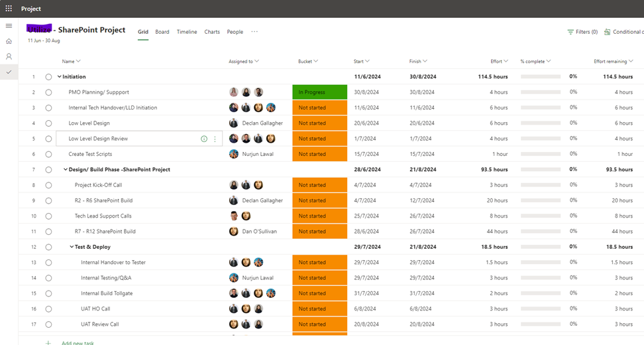
Task: Open info icon on Low Level Design Review
Action: (x=203, y=139)
